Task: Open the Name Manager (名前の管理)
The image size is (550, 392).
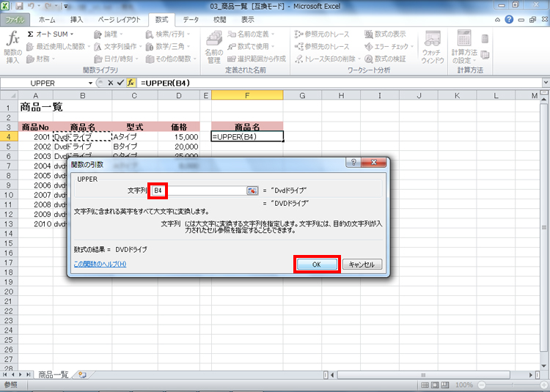Action: (214, 48)
